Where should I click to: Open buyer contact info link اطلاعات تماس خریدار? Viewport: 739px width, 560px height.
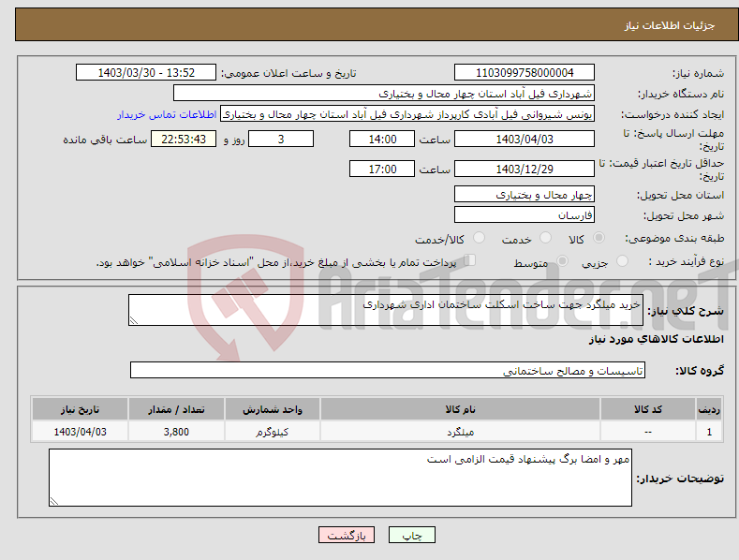167,114
